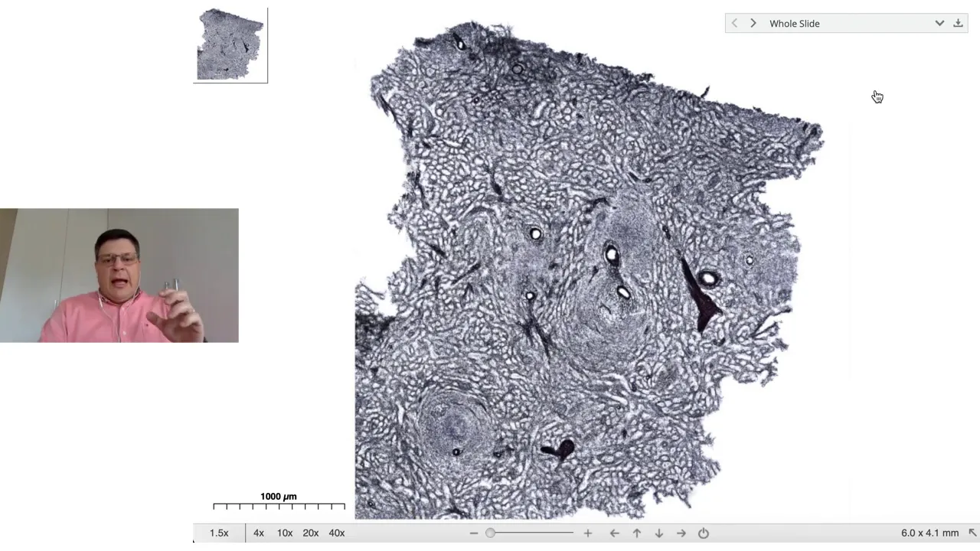Zoom in with the plus icon
This screenshot has height=551, width=980.
(x=588, y=533)
